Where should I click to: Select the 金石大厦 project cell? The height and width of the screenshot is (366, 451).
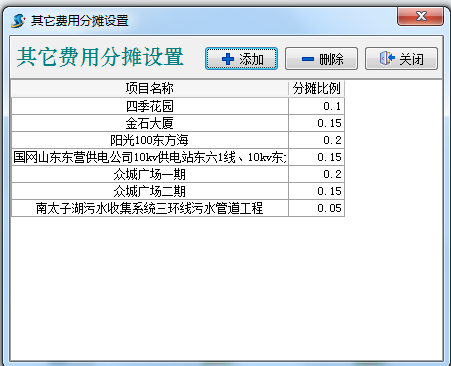tap(150, 123)
